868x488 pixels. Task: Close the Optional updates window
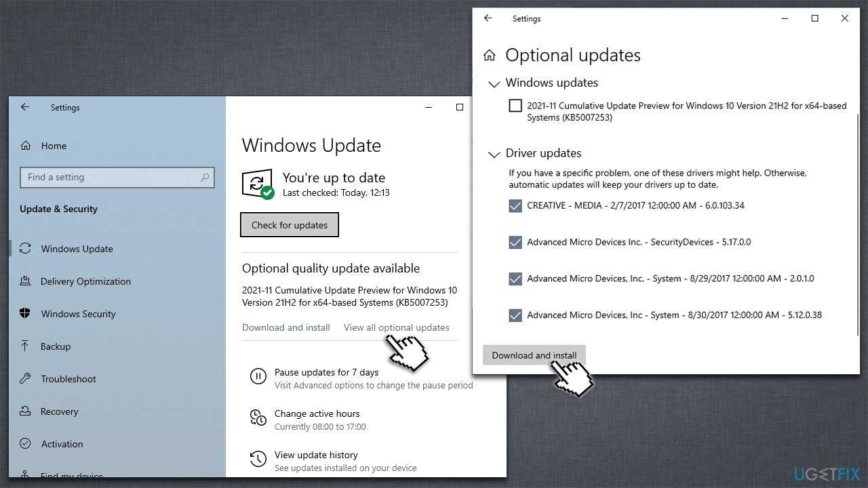coord(845,18)
